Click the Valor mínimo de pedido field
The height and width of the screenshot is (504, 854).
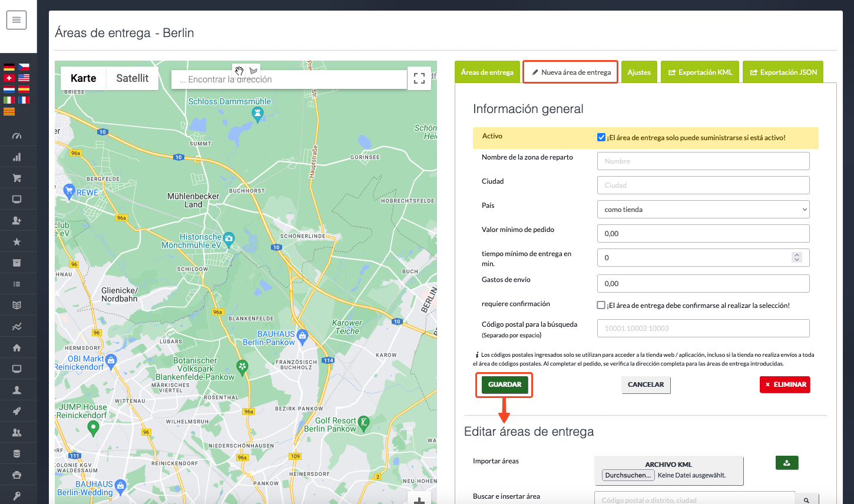pos(703,234)
